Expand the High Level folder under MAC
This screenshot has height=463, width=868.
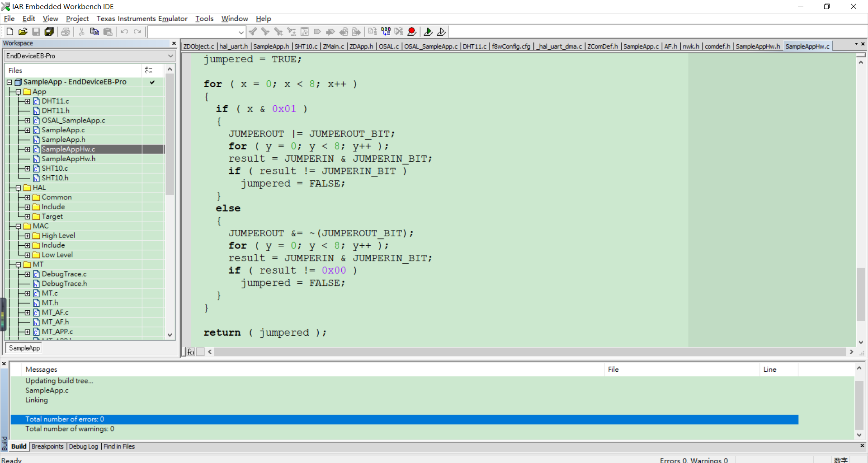(x=27, y=236)
